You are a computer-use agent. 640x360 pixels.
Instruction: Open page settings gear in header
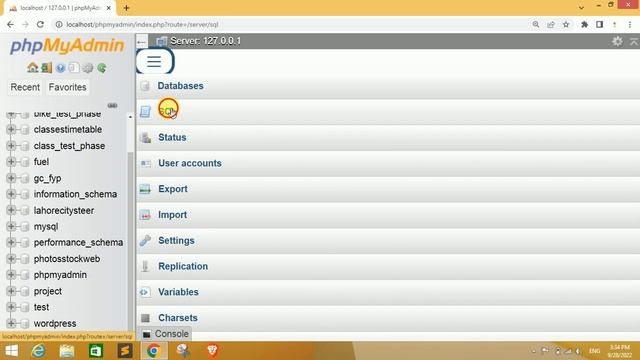pyautogui.click(x=617, y=41)
